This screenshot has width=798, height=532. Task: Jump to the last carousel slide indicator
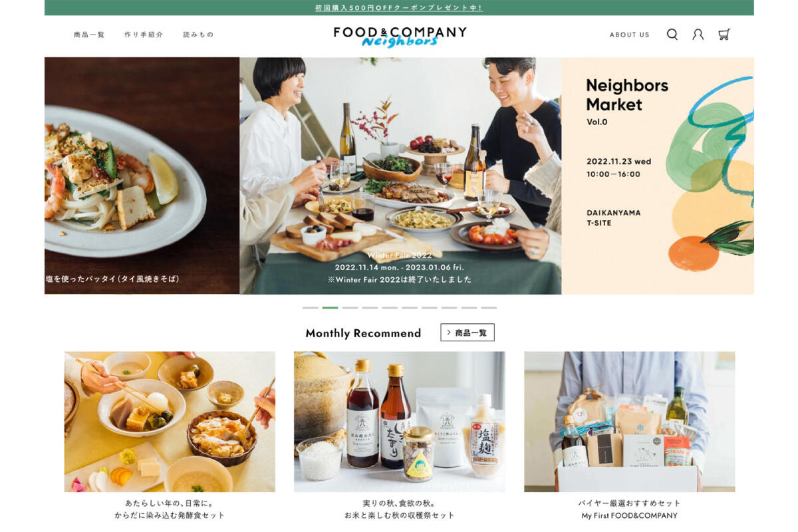(489, 308)
